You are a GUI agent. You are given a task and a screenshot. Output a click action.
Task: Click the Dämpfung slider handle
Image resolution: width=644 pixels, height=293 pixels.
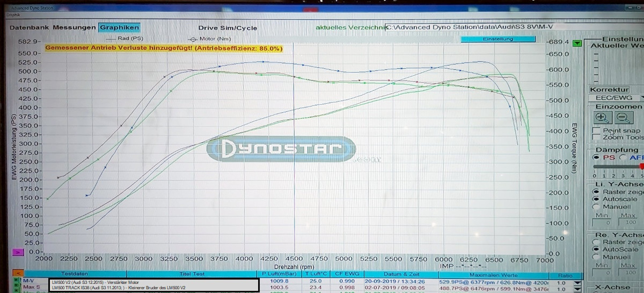click(x=642, y=167)
